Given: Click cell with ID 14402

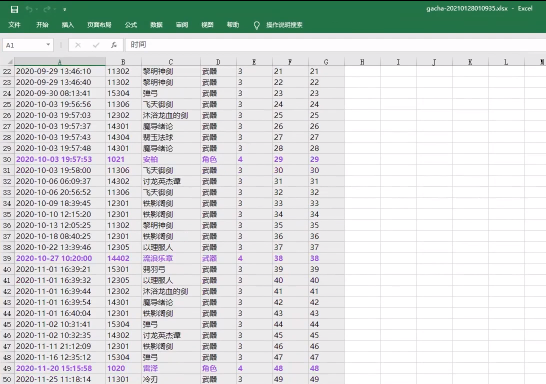Looking at the screenshot, I should click(123, 258).
